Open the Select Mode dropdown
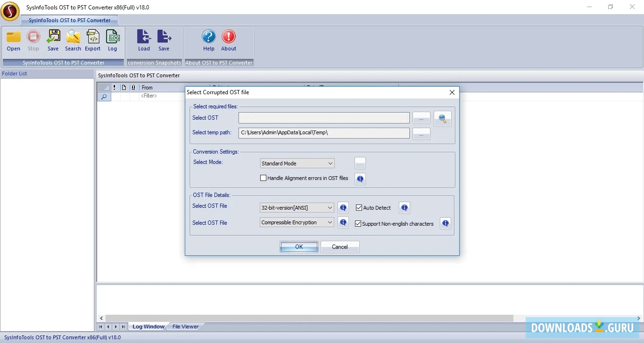The height and width of the screenshot is (343, 644). [330, 163]
